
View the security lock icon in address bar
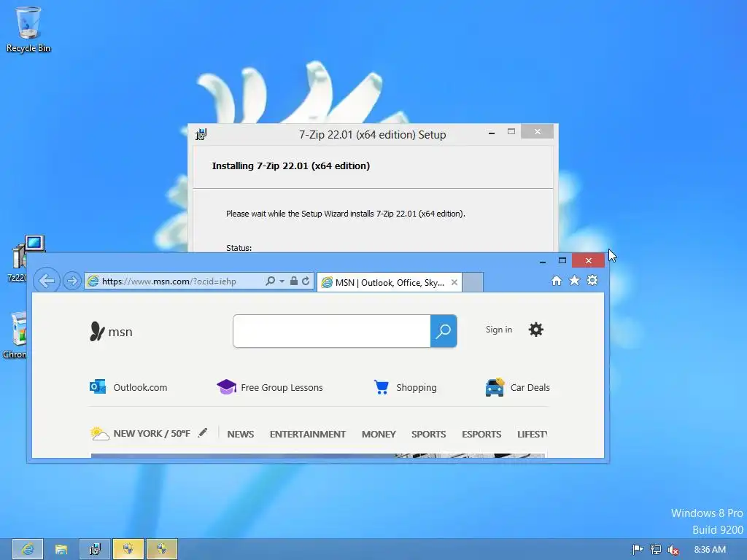(294, 281)
